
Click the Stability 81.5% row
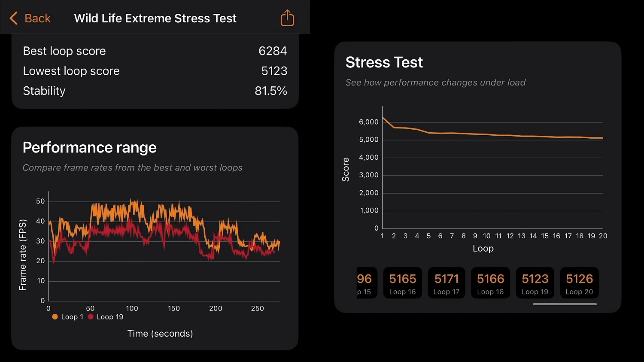click(155, 91)
